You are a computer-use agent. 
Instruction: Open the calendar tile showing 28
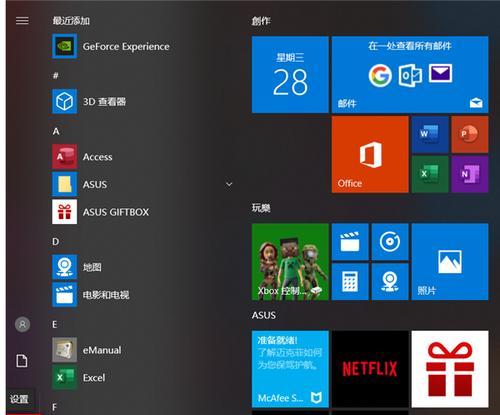click(290, 75)
